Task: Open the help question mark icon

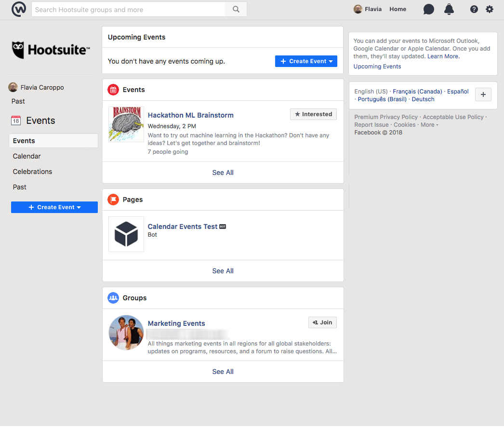Action: (x=474, y=9)
